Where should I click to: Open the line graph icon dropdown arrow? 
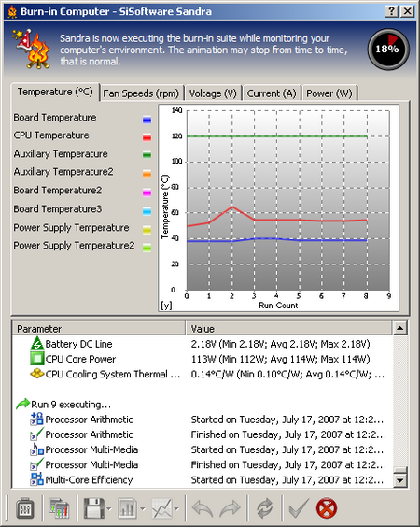click(x=177, y=509)
